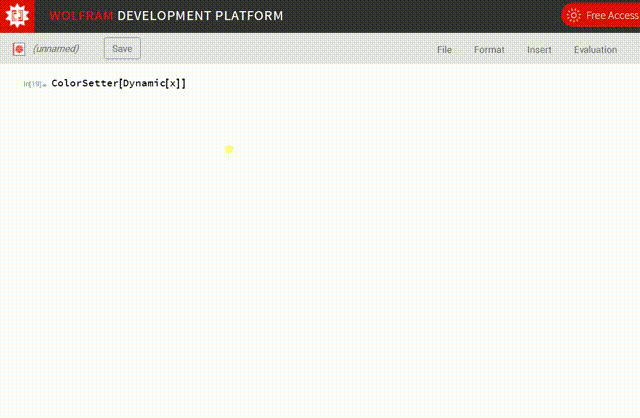Screen dimensions: 640x418
Task: Click the gear icon in Free Access
Action: (573, 16)
